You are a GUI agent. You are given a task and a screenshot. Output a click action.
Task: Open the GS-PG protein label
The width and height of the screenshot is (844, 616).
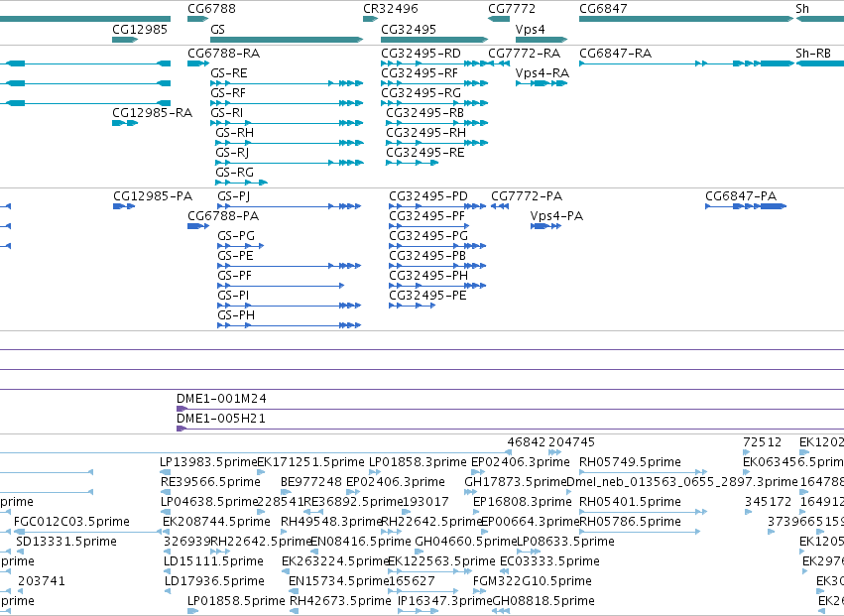click(x=236, y=236)
